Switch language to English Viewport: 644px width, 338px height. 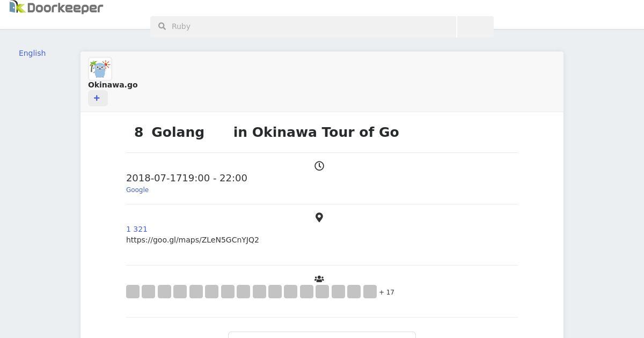pyautogui.click(x=32, y=53)
